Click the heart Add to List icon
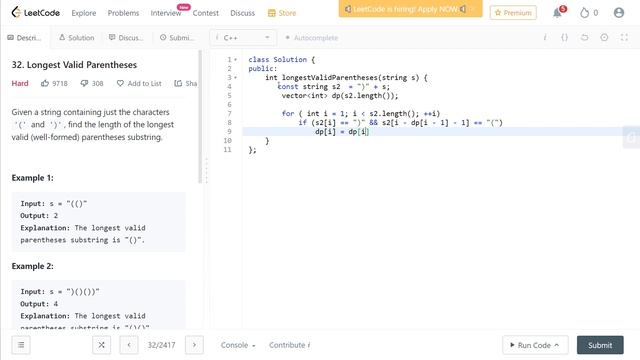 coord(120,83)
